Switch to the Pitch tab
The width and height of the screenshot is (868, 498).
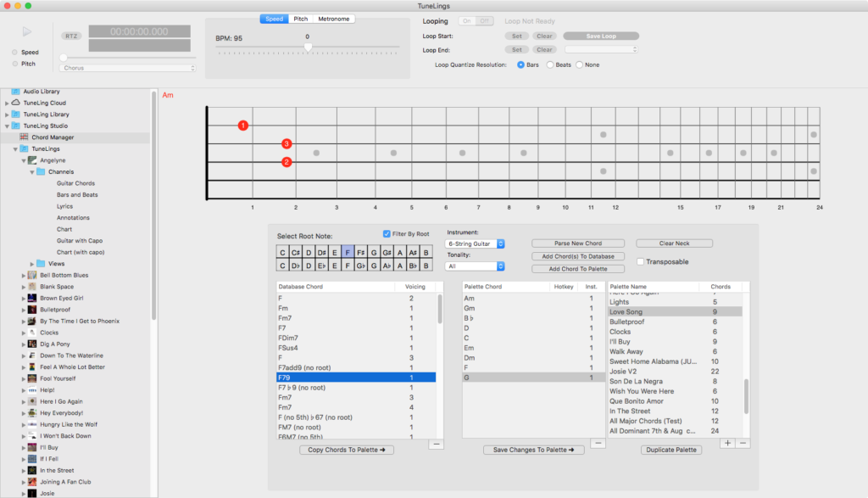click(301, 19)
